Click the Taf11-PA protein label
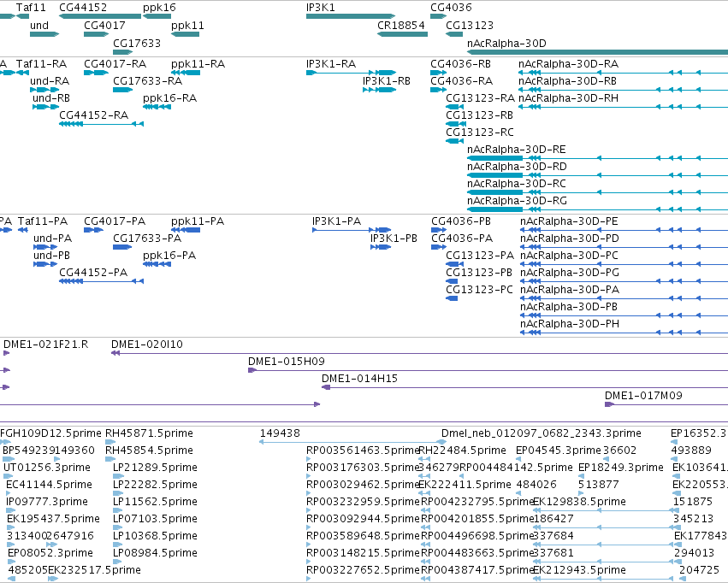The height and width of the screenshot is (583, 728). pyautogui.click(x=43, y=221)
